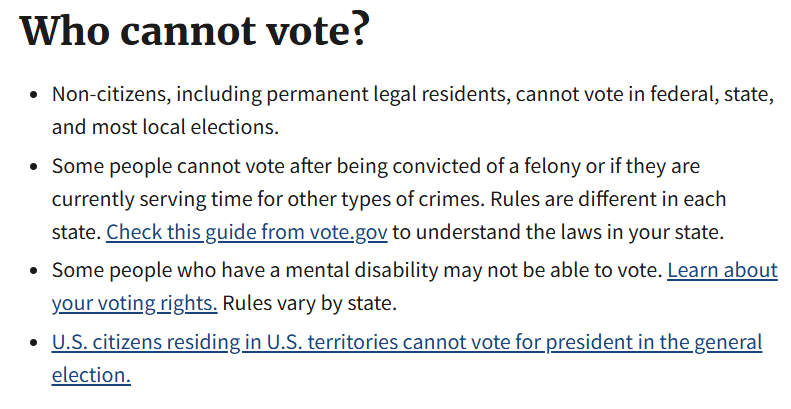Click the word 'Non-citizens' in first item
This screenshot has width=791, height=409.
click(111, 94)
